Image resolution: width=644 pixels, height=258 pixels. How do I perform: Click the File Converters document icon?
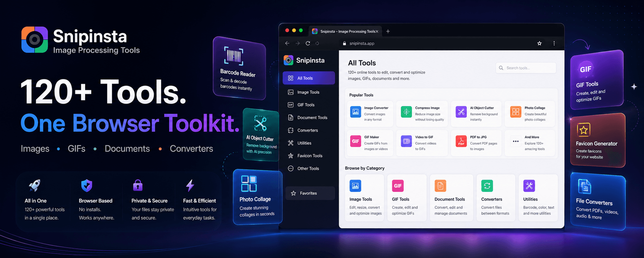[x=585, y=186]
